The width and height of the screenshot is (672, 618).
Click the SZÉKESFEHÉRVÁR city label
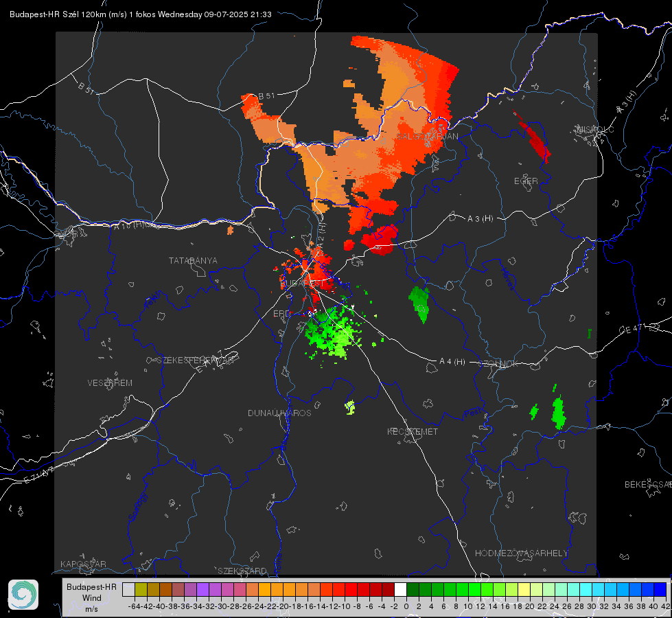pyautogui.click(x=196, y=360)
